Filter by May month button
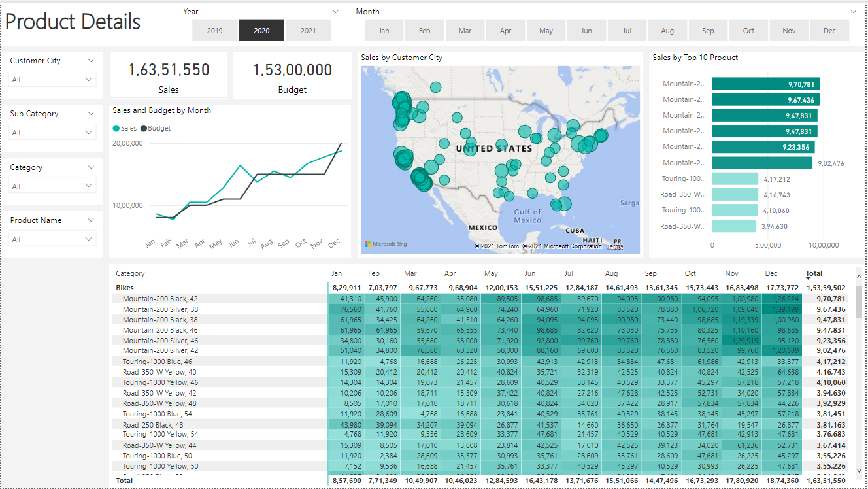 coord(546,31)
